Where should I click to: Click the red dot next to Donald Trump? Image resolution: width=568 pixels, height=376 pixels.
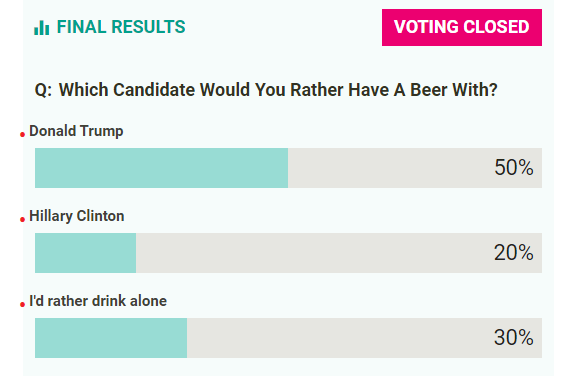(x=22, y=135)
